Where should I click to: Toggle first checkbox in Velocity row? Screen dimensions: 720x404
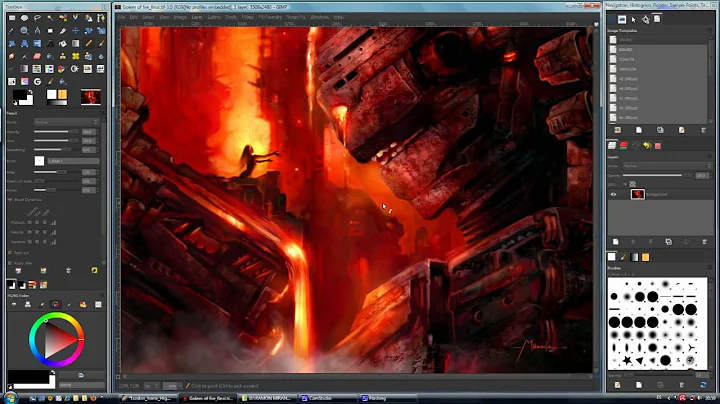tap(29, 232)
